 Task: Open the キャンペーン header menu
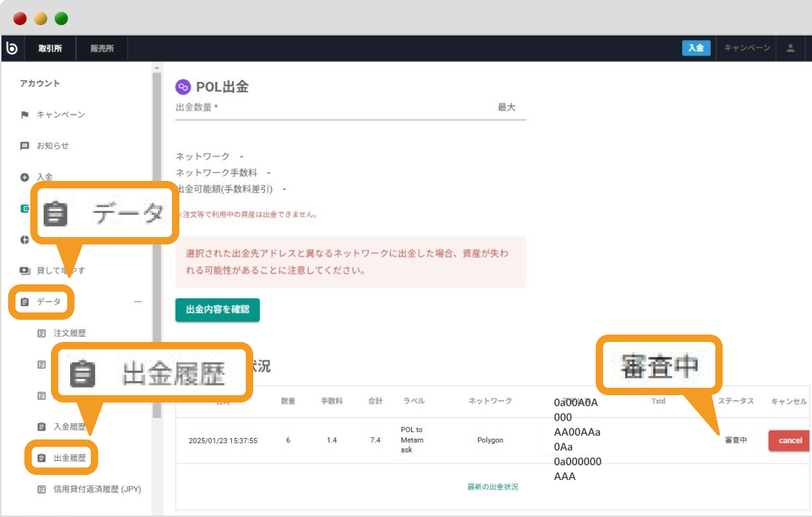pyautogui.click(x=747, y=48)
